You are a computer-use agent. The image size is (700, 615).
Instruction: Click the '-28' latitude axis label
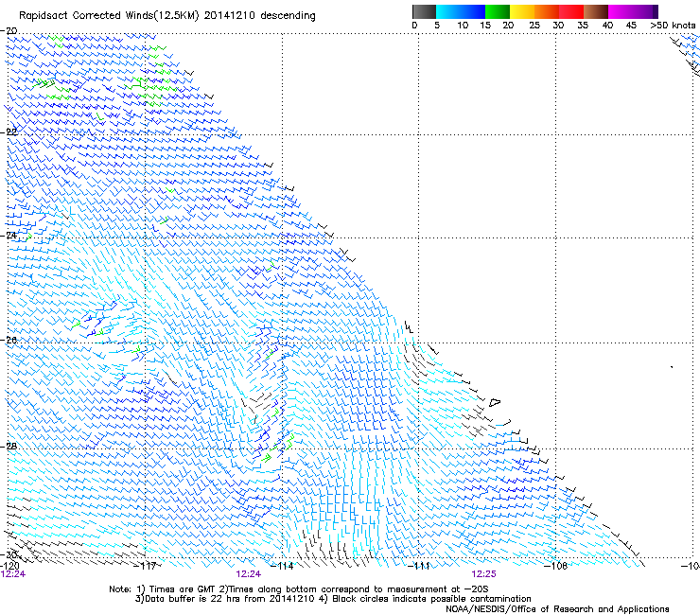tap(9, 447)
